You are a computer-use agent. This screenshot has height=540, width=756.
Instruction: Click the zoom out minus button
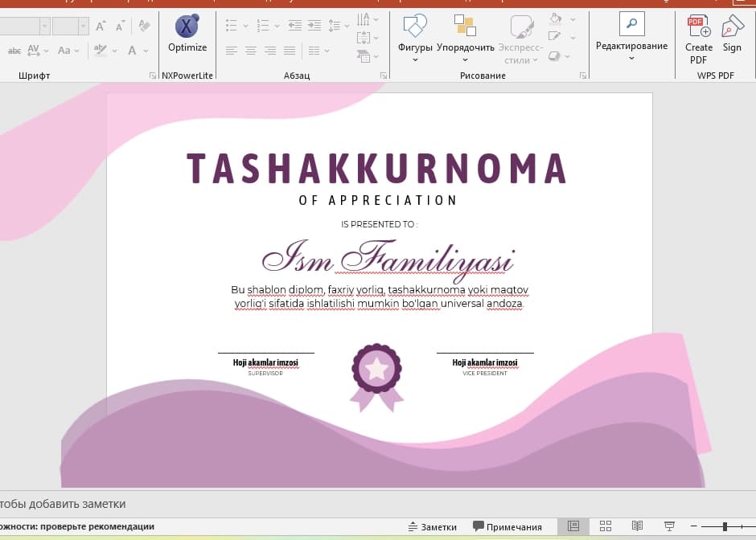tap(694, 526)
